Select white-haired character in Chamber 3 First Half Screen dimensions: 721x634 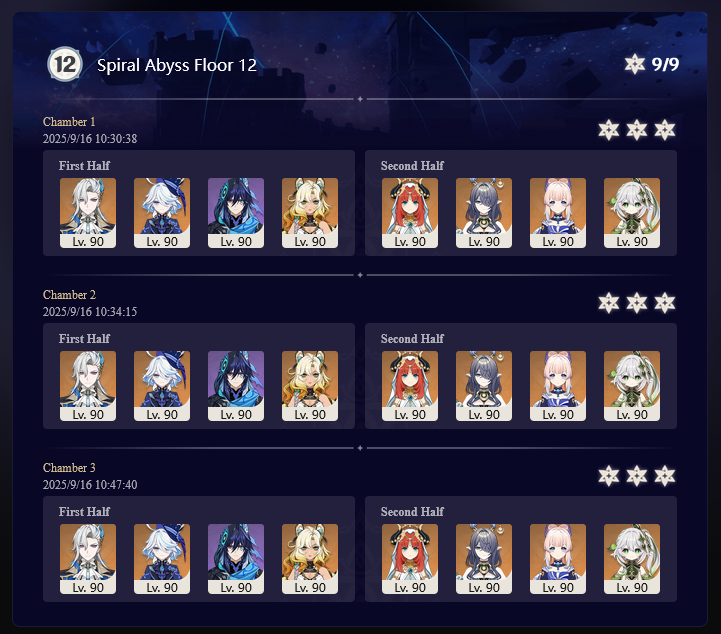point(88,559)
